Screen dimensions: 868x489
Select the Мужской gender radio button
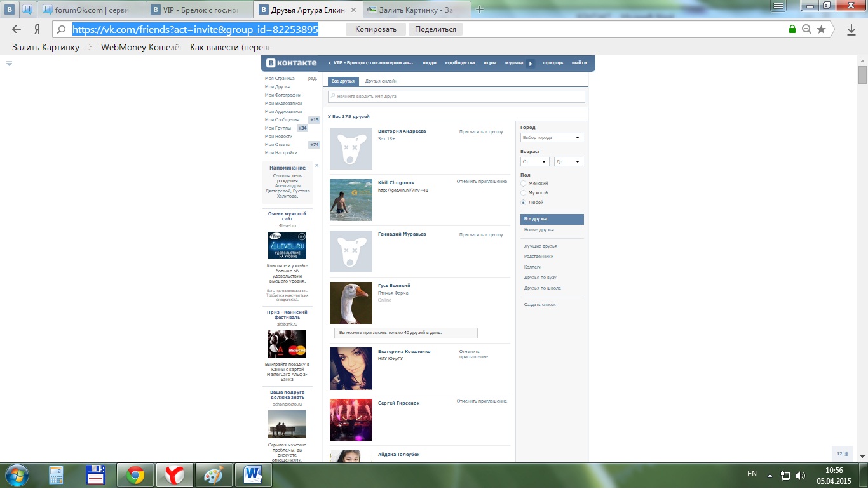coord(523,193)
